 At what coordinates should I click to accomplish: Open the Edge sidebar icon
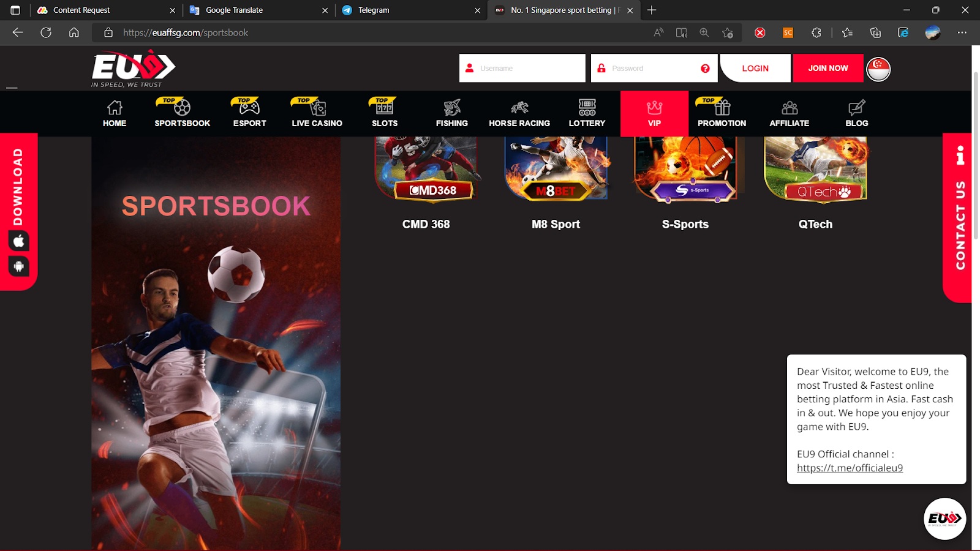pyautogui.click(x=903, y=32)
